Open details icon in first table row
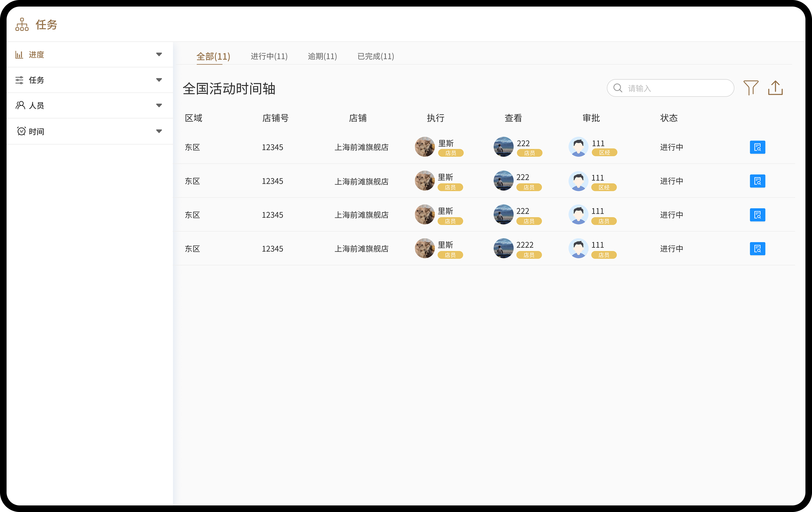This screenshot has height=512, width=812. click(x=757, y=147)
